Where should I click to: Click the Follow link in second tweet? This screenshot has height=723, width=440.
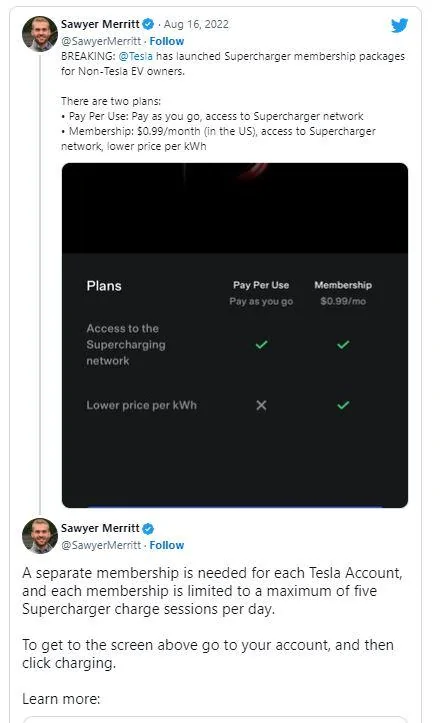point(166,545)
